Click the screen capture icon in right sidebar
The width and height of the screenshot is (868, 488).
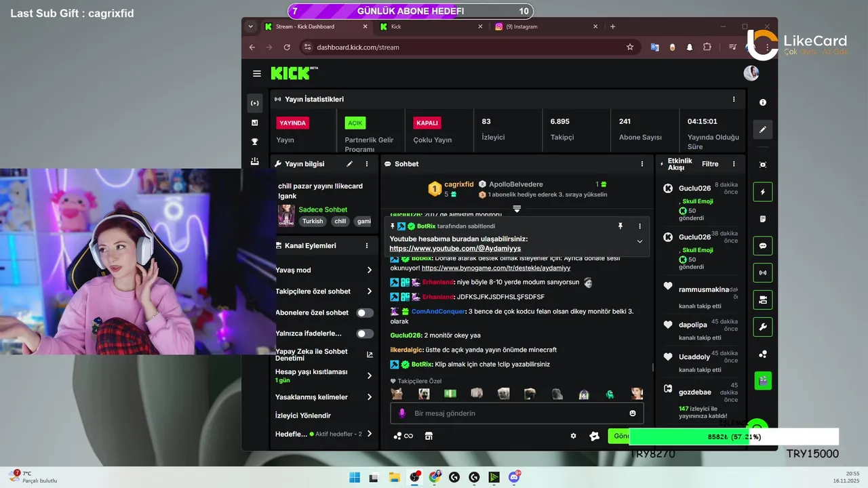763,165
